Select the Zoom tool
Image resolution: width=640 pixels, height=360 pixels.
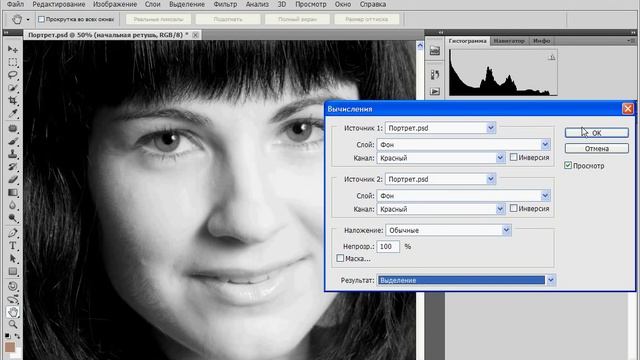13,325
